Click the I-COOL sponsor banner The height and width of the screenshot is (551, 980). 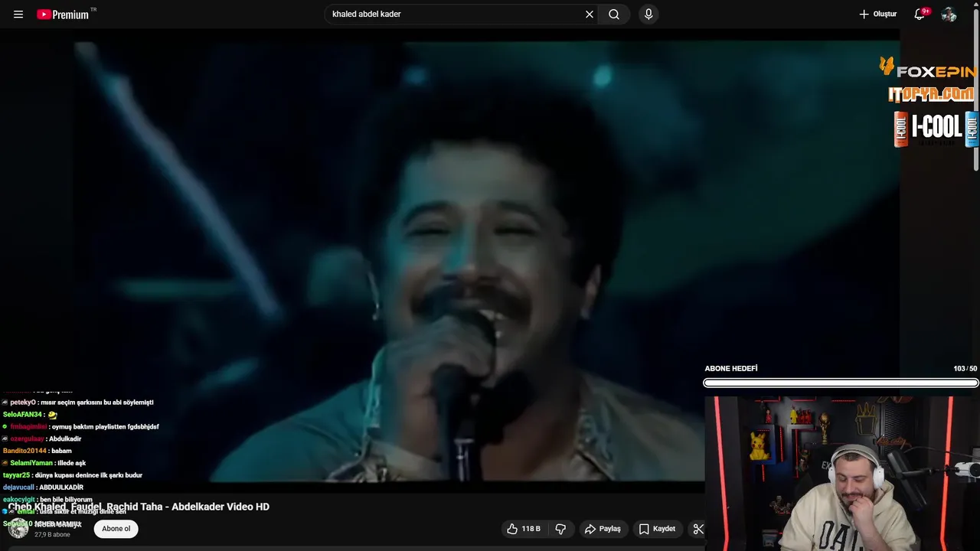click(936, 129)
